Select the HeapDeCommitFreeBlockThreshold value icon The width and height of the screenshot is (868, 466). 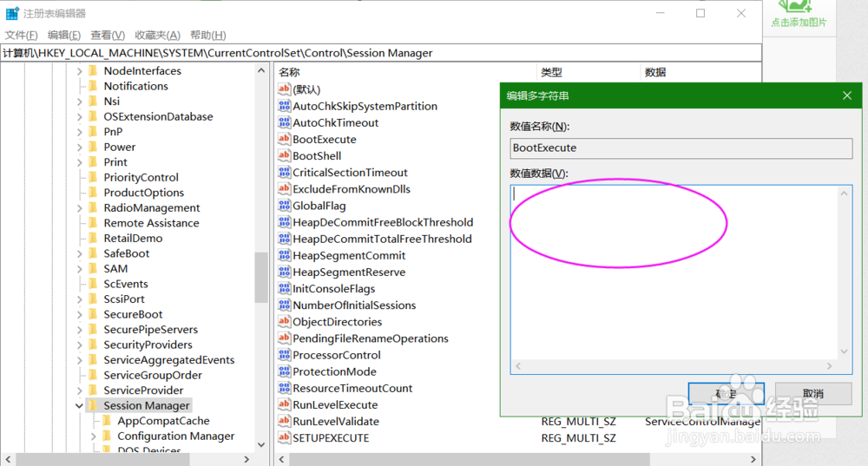[284, 222]
